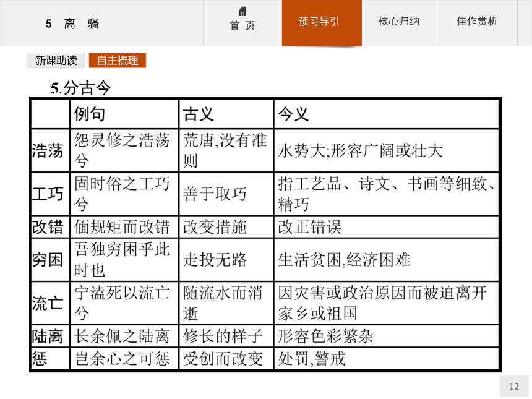Viewport: 532px width, 399px height.
Task: Click ancient meaning 受创而改变
Action: 223,358
